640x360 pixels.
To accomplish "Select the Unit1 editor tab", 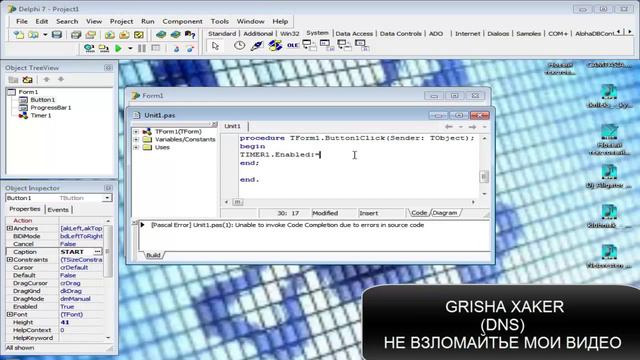I will click(x=233, y=126).
